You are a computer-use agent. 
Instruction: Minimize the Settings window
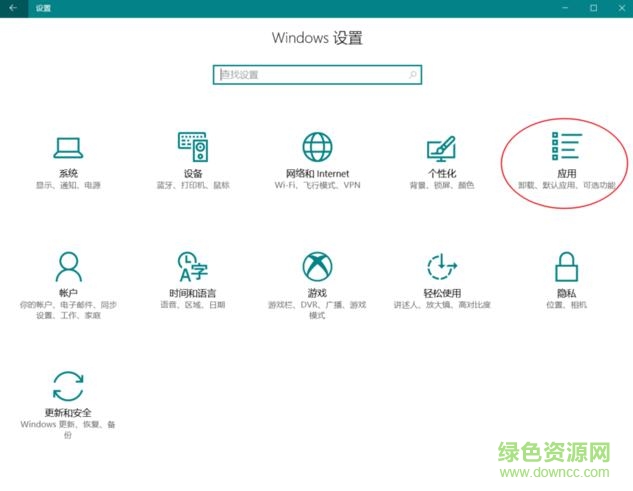(x=565, y=8)
